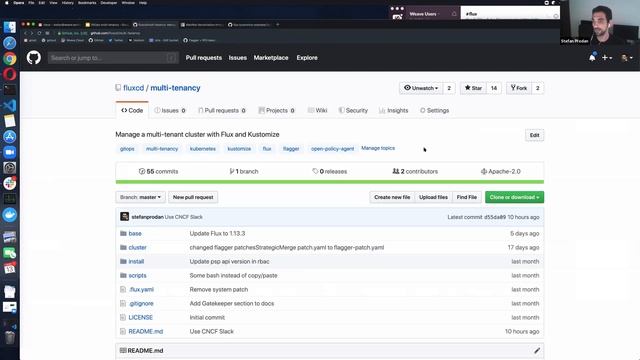
Task: Open the latest commit hash link
Action: tap(495, 217)
